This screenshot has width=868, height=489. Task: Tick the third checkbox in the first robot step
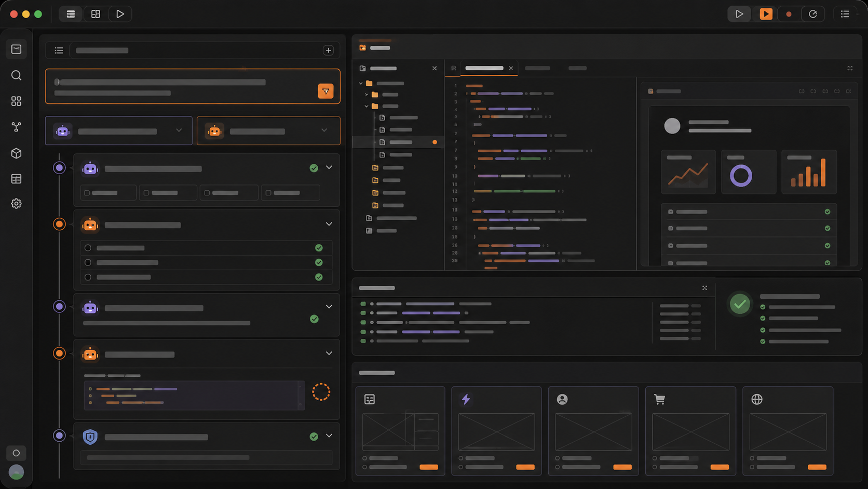[207, 193]
